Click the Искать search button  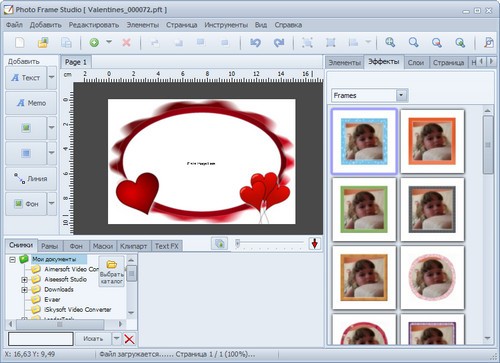point(93,339)
